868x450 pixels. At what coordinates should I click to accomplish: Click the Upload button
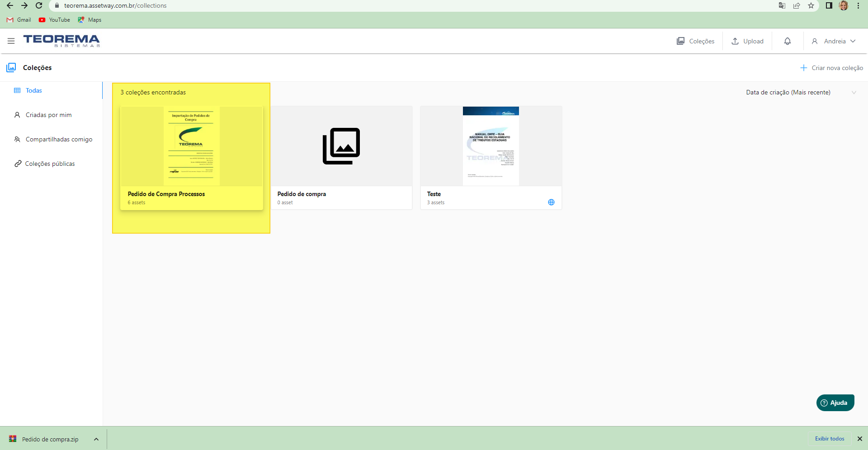coord(748,41)
